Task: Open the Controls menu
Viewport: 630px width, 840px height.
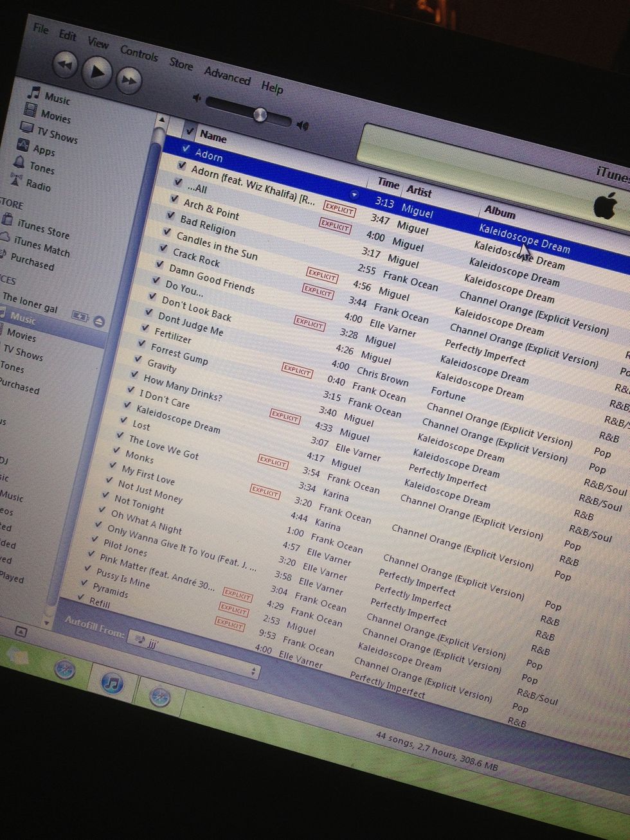Action: pos(139,53)
